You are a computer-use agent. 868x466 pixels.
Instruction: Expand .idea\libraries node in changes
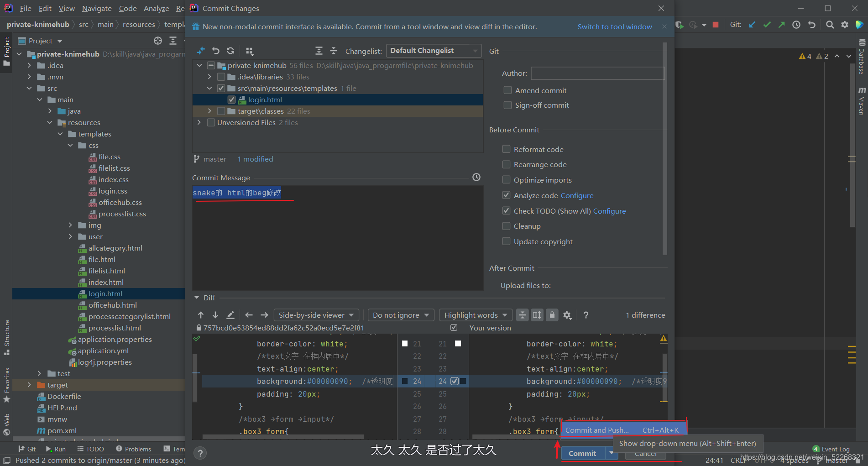pos(209,77)
